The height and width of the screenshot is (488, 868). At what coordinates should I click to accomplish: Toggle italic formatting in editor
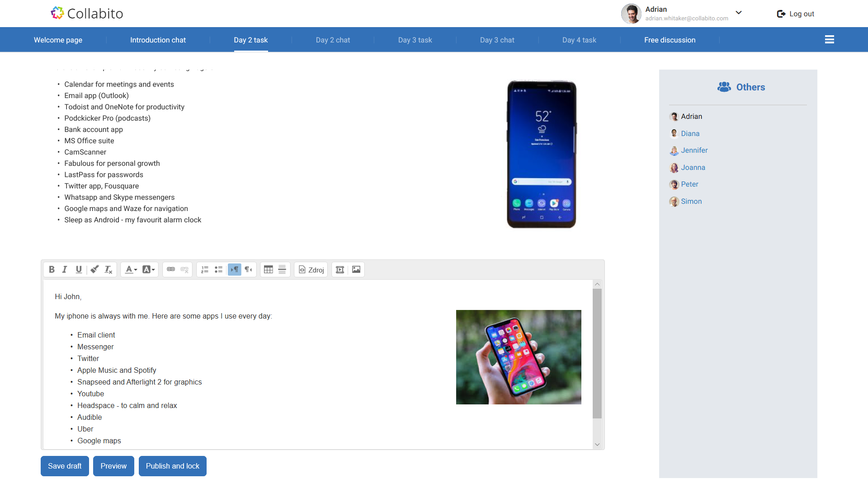[x=65, y=270]
